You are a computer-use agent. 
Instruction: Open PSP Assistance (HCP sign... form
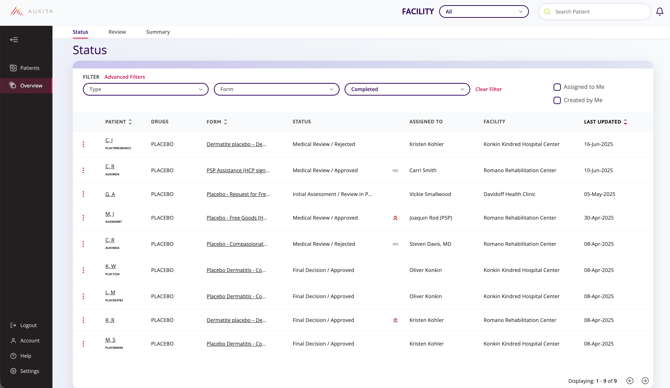[238, 170]
